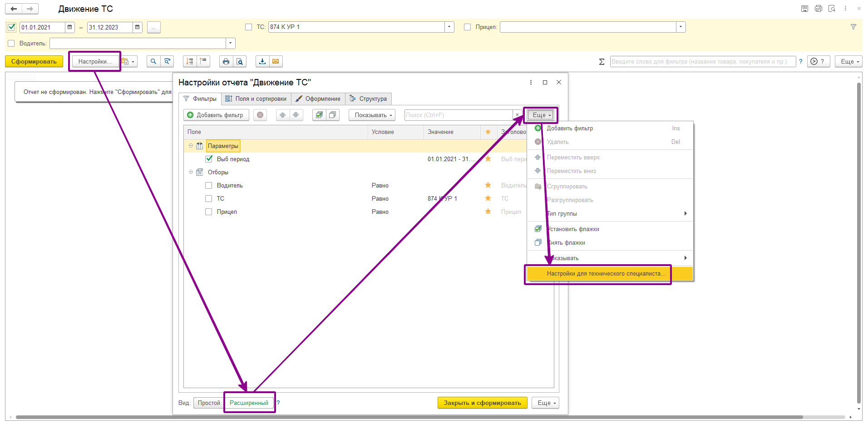Open the settings dialog kebab menu
This screenshot has width=868, height=424.
point(531,82)
